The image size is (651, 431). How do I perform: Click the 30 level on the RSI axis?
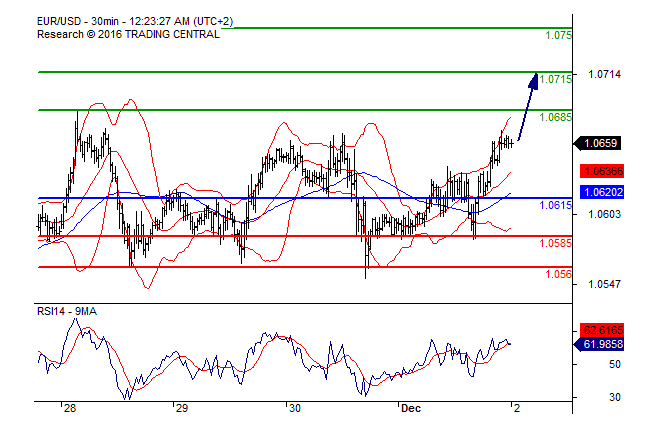tap(615, 397)
